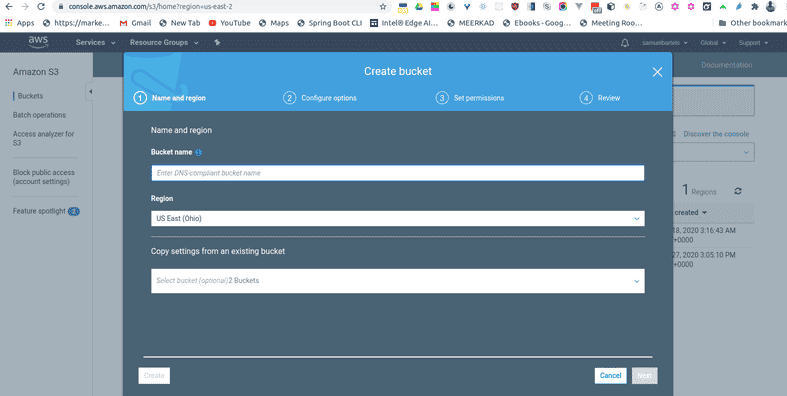Open the MEERKAD bookmark
Viewport: 787px width, 396px height.
470,23
